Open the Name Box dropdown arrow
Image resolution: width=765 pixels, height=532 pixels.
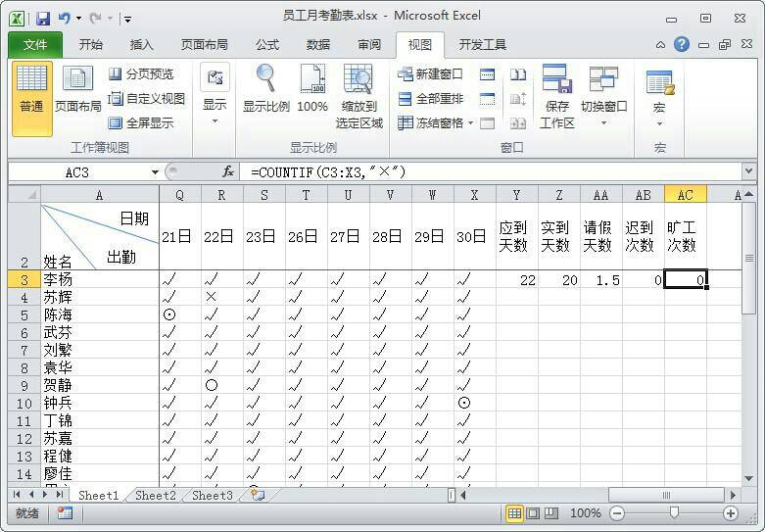pyautogui.click(x=155, y=172)
